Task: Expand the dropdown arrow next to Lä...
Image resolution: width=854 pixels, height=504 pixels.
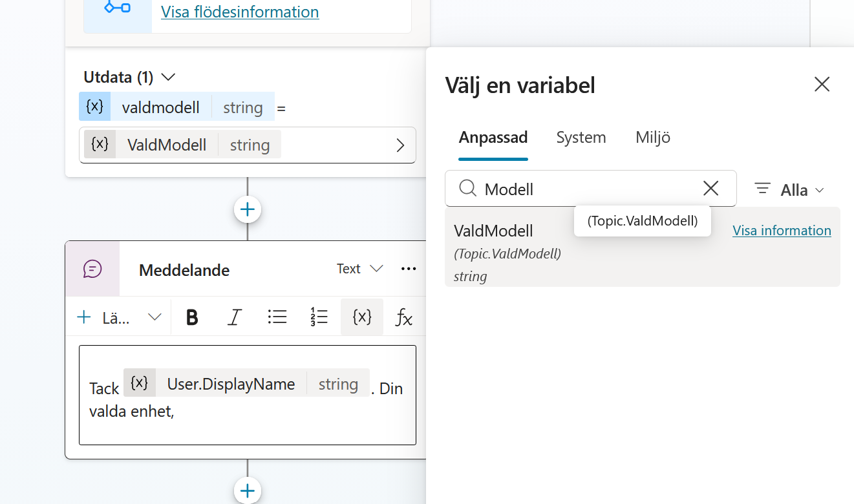Action: pyautogui.click(x=155, y=317)
